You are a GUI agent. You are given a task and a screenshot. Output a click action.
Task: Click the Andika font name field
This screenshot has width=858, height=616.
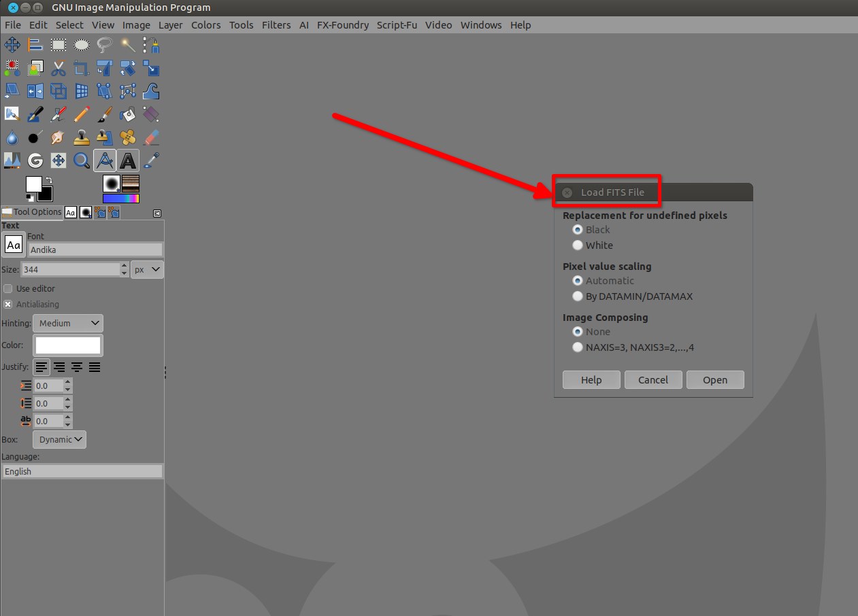[95, 250]
